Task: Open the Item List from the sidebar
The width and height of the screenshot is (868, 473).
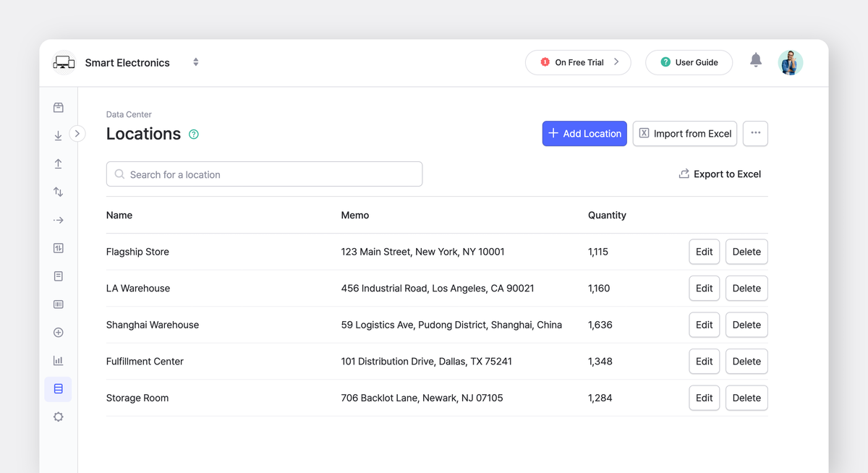Action: point(58,107)
